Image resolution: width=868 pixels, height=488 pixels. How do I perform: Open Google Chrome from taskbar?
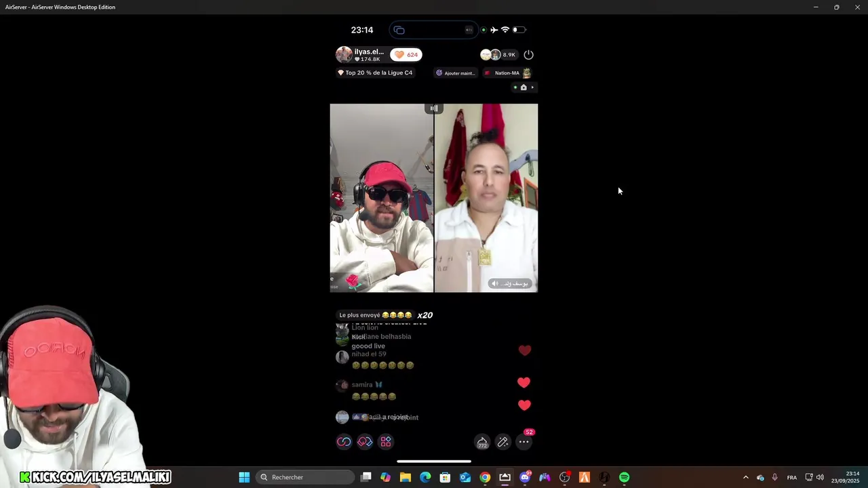(485, 477)
